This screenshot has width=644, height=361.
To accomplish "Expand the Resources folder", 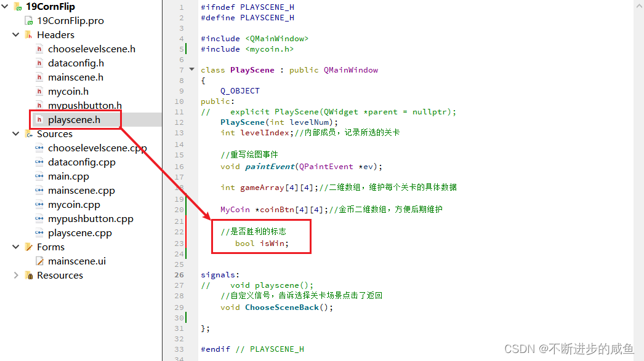I will click(15, 276).
